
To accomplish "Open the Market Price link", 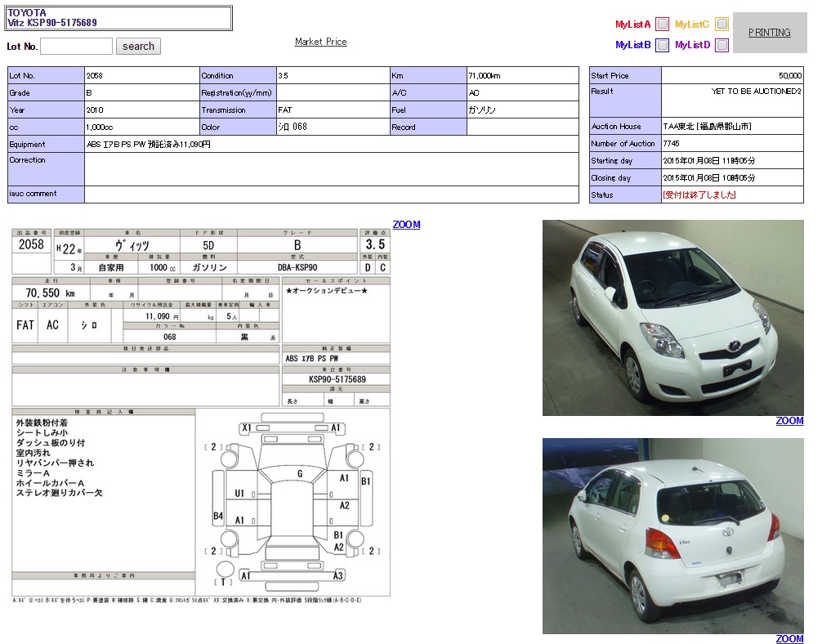I will pos(320,42).
